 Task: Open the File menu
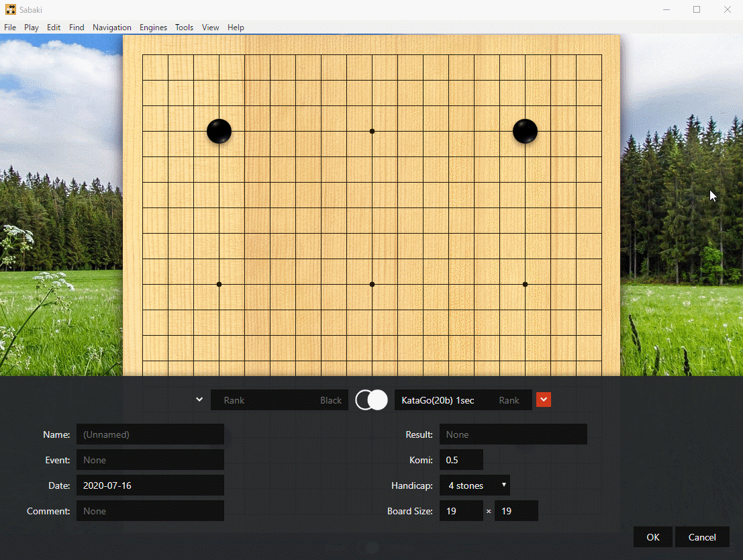pyautogui.click(x=10, y=28)
